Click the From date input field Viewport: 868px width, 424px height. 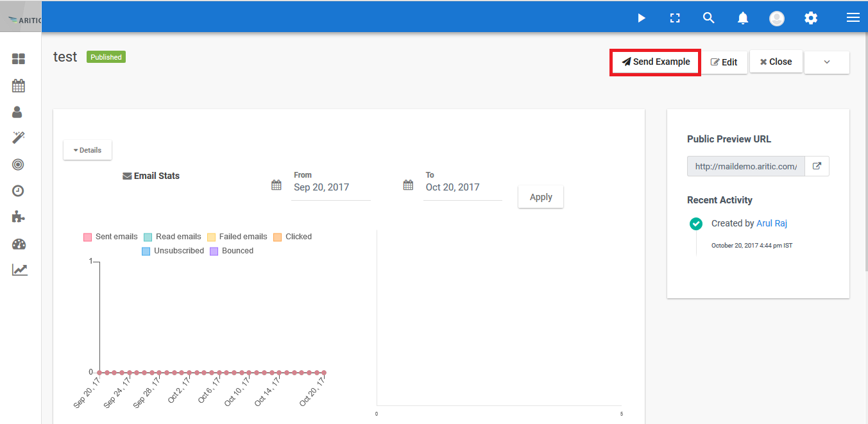coord(330,187)
